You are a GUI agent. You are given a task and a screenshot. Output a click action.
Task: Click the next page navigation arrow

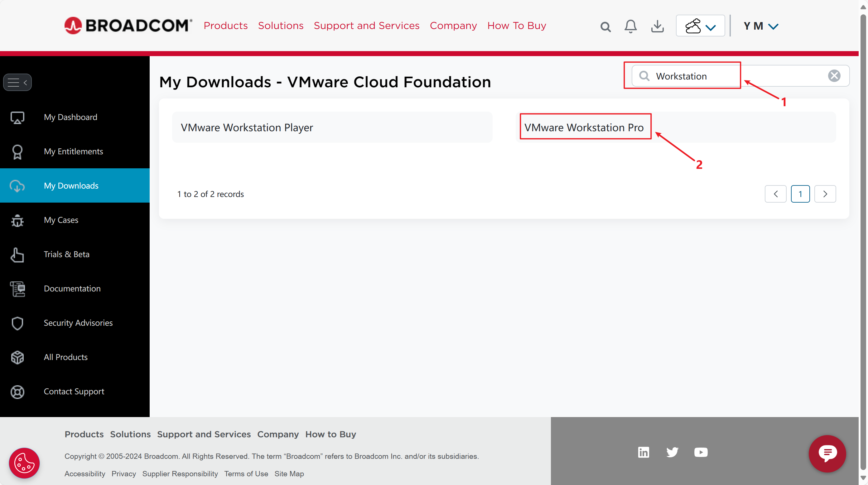(x=825, y=194)
